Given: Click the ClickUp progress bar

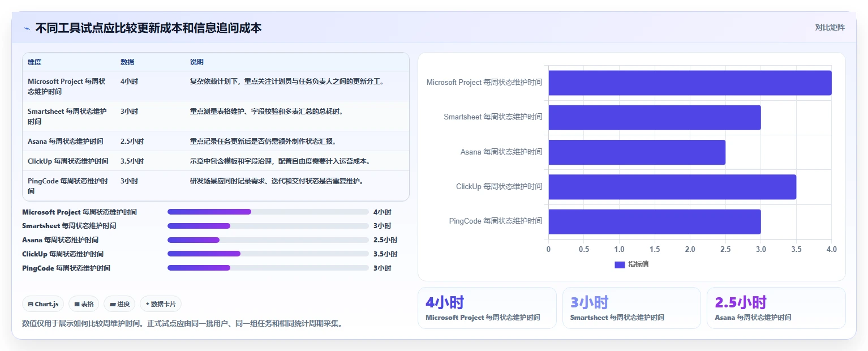Looking at the screenshot, I should pyautogui.click(x=268, y=254).
